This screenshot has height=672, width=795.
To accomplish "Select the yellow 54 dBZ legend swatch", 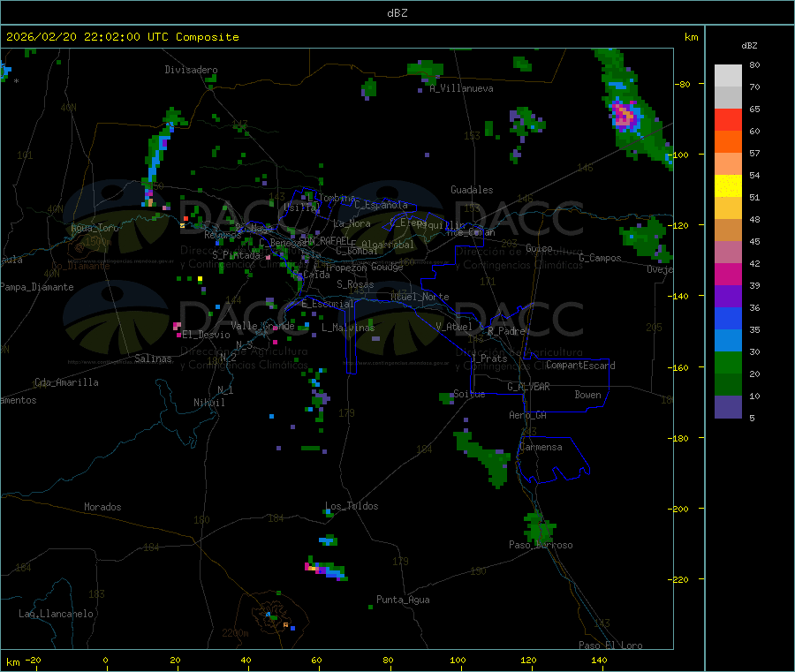I will [728, 186].
